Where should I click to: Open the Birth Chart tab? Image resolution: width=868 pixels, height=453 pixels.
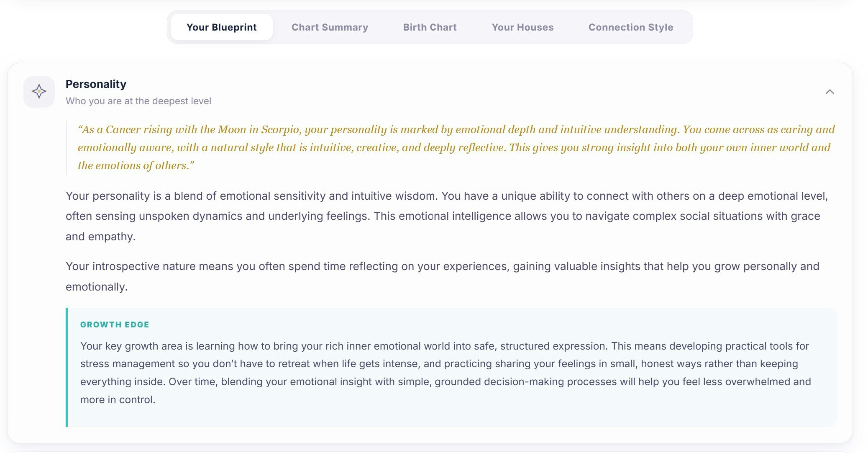click(430, 27)
